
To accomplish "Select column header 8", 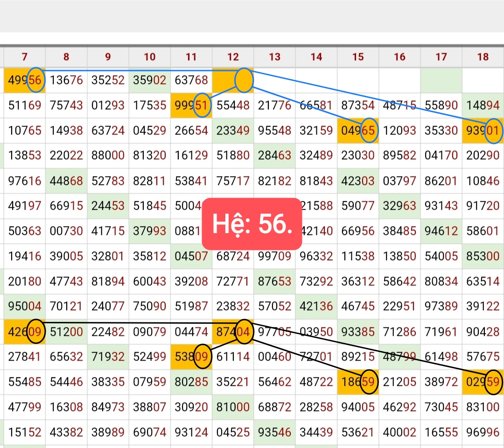I will [x=66, y=57].
